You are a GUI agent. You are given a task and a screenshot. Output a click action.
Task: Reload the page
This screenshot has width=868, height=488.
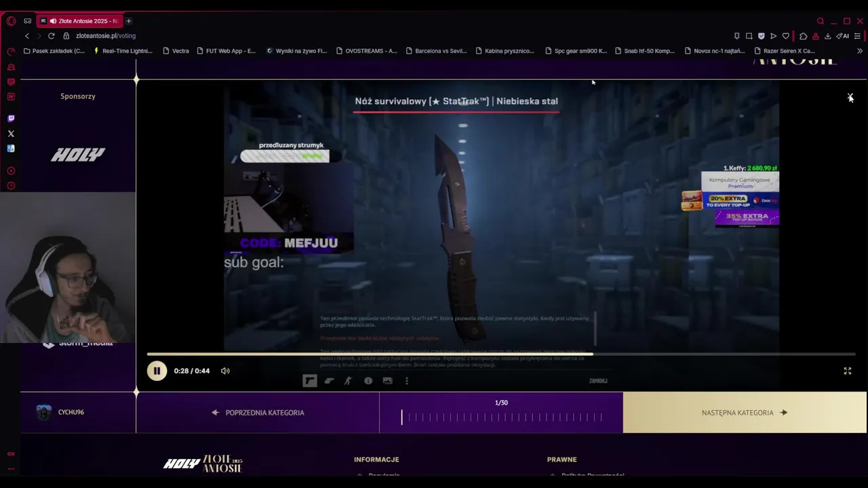[x=51, y=36]
